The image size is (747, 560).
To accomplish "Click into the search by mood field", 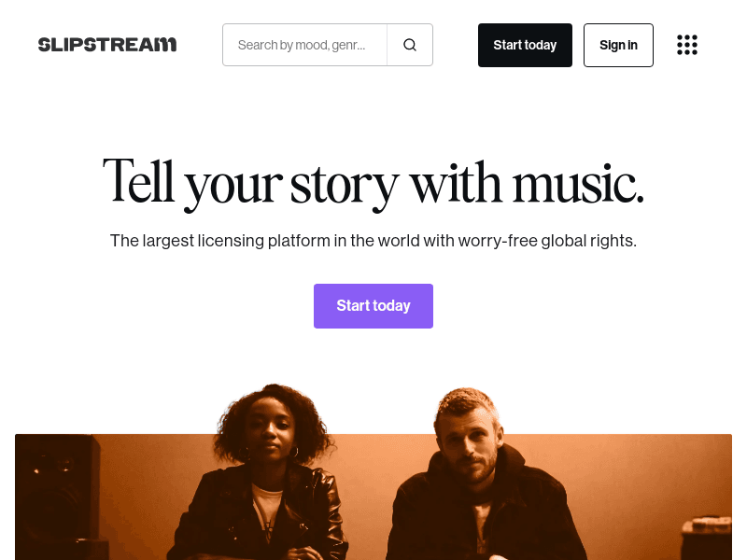I will tap(305, 45).
